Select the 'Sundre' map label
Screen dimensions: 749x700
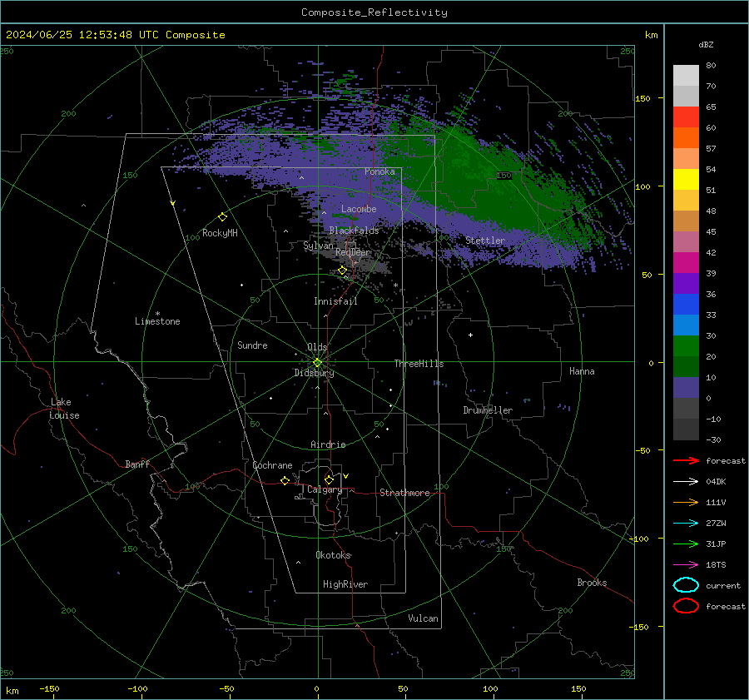tap(252, 345)
